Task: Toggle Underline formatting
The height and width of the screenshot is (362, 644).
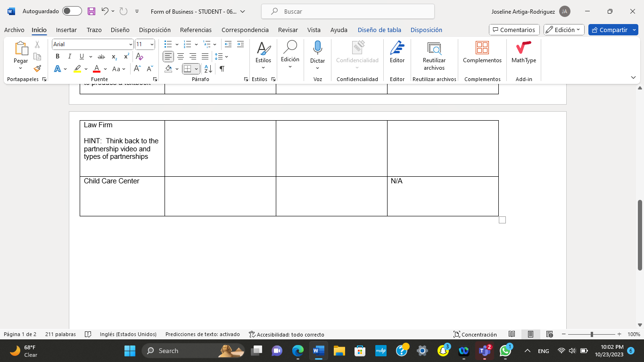Action: (x=82, y=57)
